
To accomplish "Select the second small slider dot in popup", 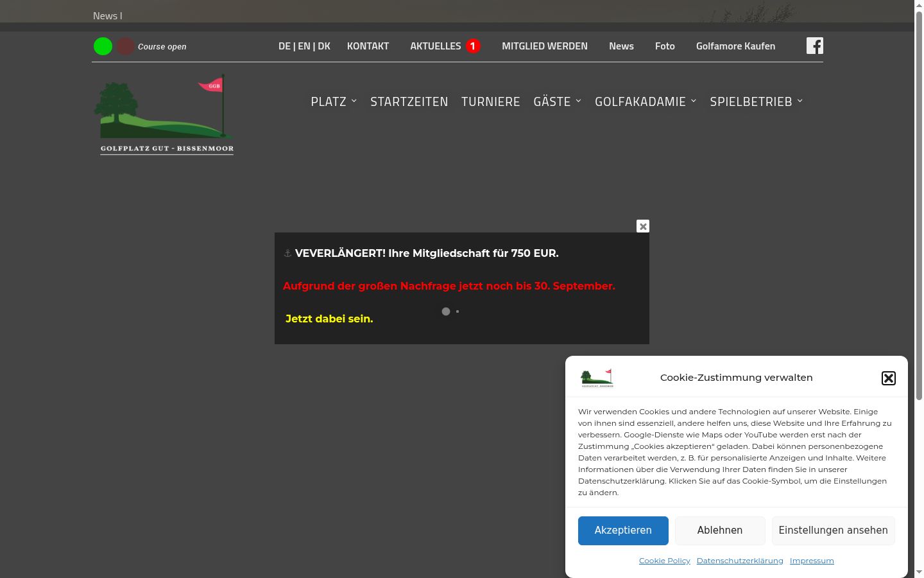I will coord(458,311).
